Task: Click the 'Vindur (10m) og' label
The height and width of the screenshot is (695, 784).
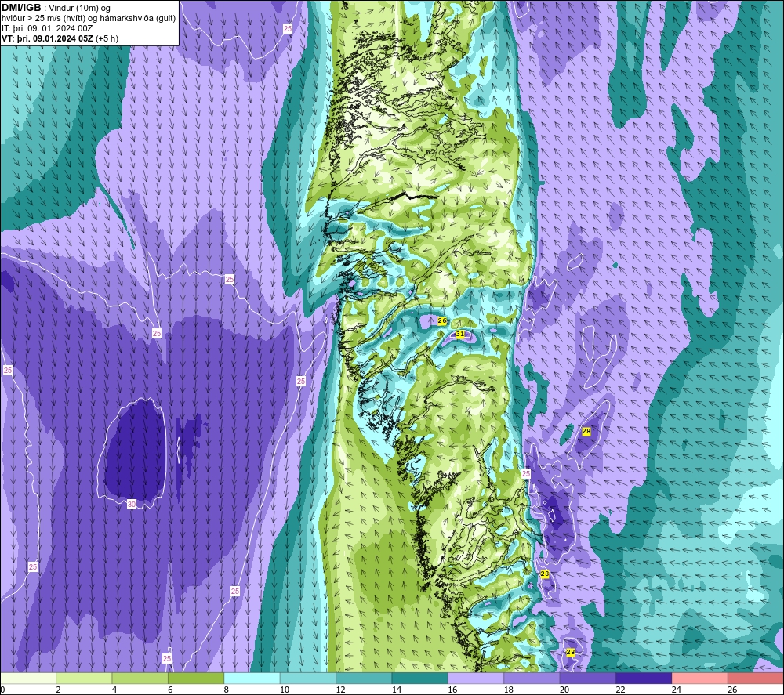Action: (79, 8)
